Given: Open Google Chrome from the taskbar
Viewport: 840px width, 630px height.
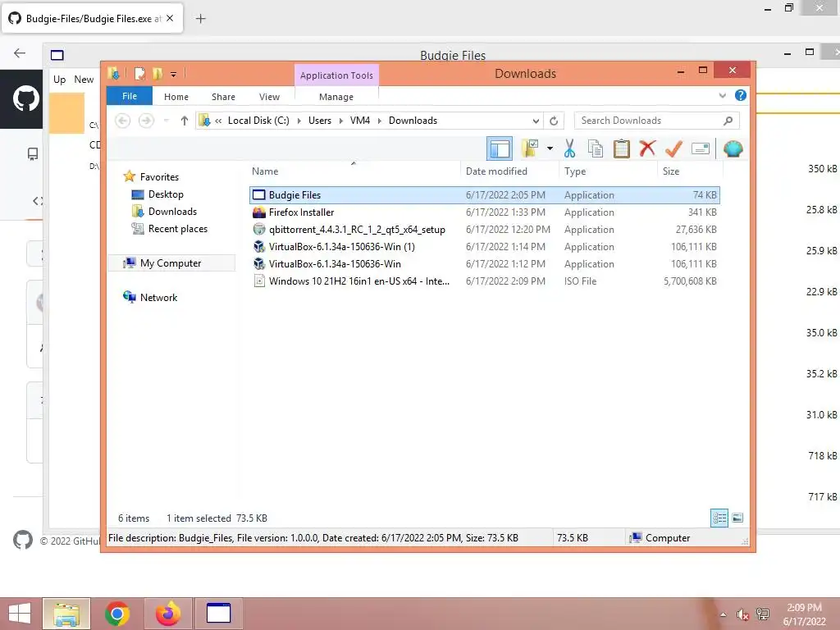Looking at the screenshot, I should [116, 614].
